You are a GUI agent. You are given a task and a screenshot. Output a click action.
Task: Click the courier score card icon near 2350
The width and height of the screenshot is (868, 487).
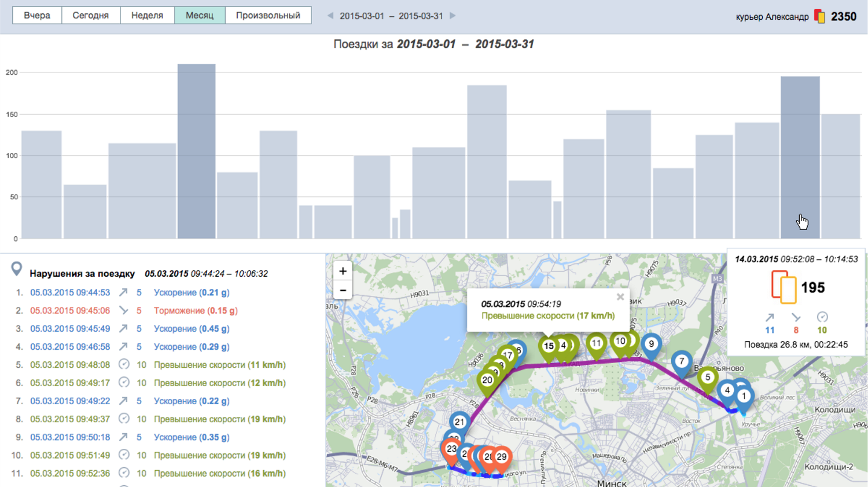[819, 16]
